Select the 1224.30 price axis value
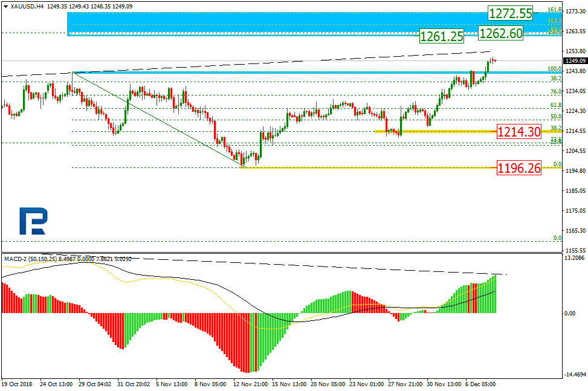Viewport: 588px width, 391px height. click(x=576, y=111)
